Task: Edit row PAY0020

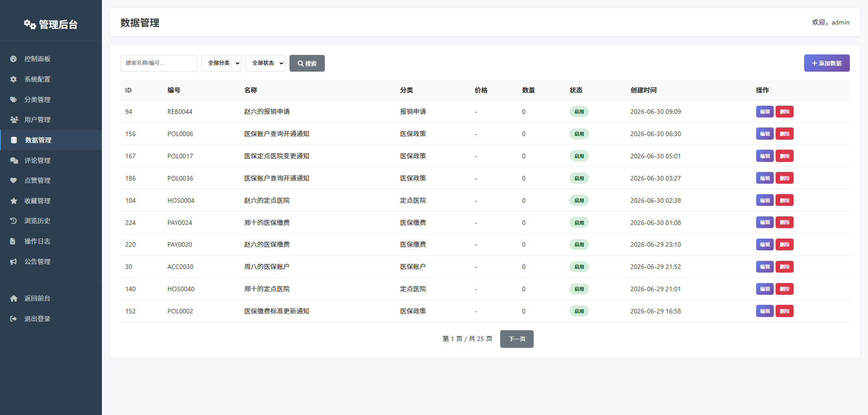Action: coord(765,244)
